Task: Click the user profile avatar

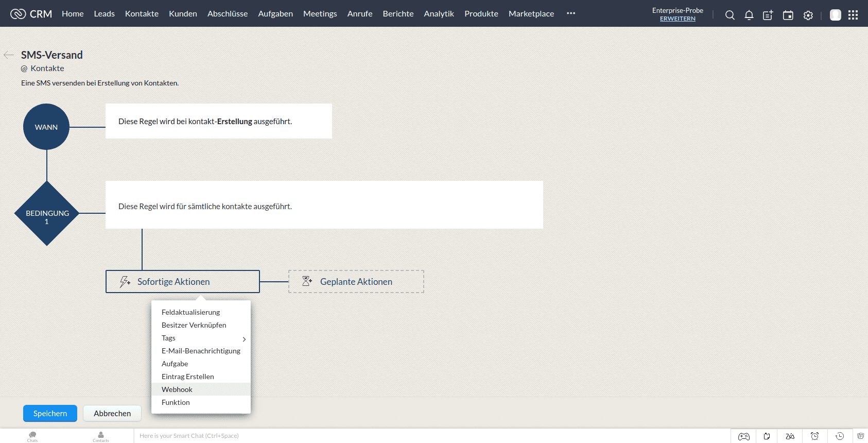Action: pyautogui.click(x=835, y=15)
